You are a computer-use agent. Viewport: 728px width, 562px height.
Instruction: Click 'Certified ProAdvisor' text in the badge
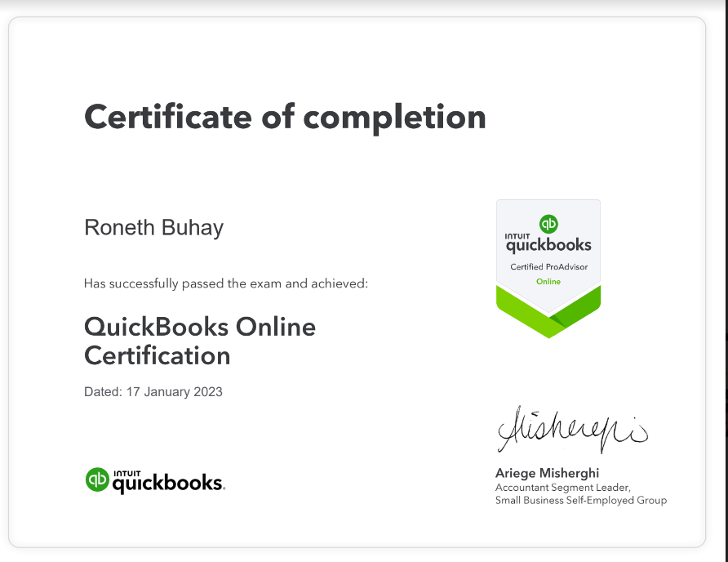pos(548,267)
